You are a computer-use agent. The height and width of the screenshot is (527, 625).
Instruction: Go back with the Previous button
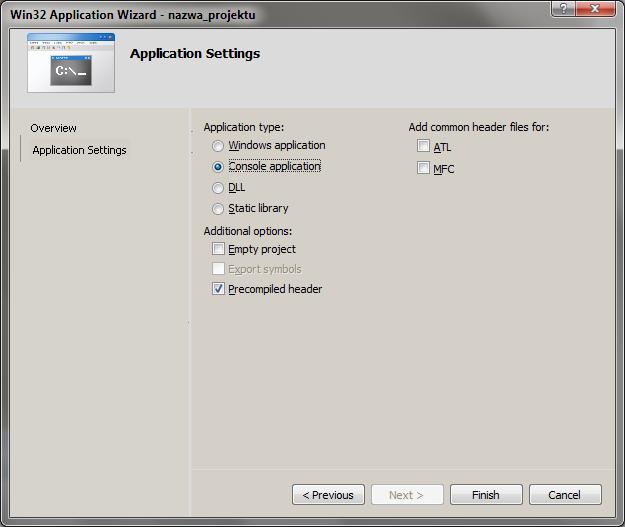(x=328, y=495)
